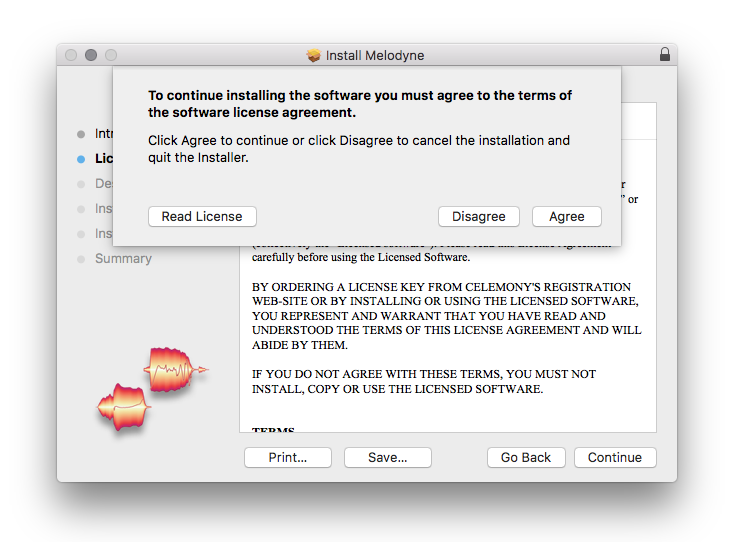The image size is (734, 542).
Task: Click the Introduction step bullet
Action: pyautogui.click(x=81, y=134)
